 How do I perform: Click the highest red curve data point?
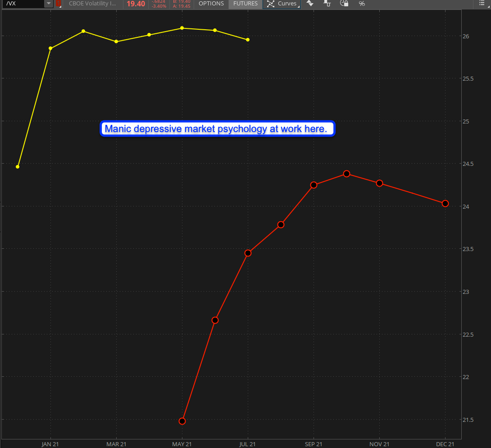346,174
